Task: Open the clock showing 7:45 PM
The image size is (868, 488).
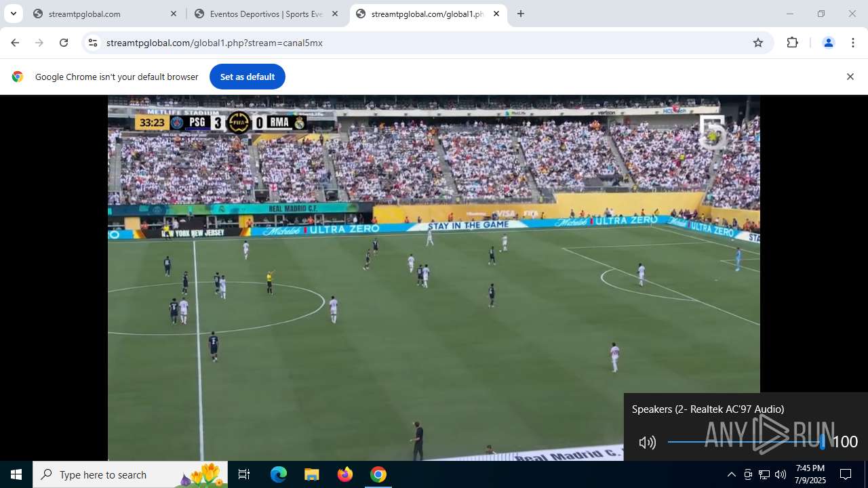Action: tap(810, 474)
